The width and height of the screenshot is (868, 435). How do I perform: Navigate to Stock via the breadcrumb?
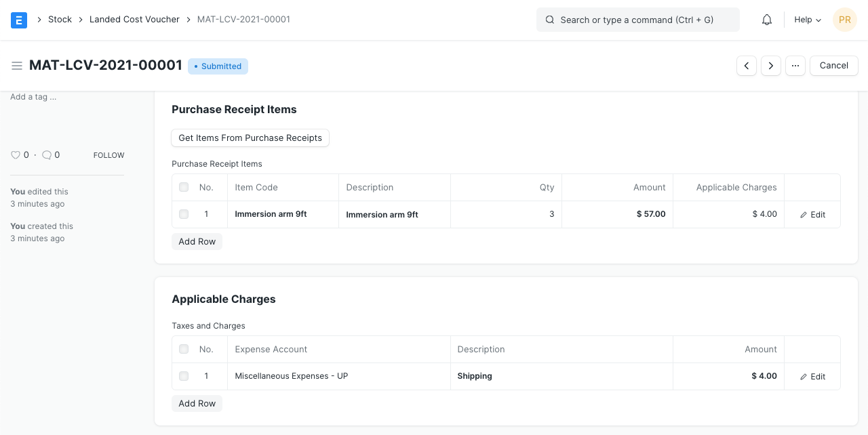pyautogui.click(x=60, y=20)
